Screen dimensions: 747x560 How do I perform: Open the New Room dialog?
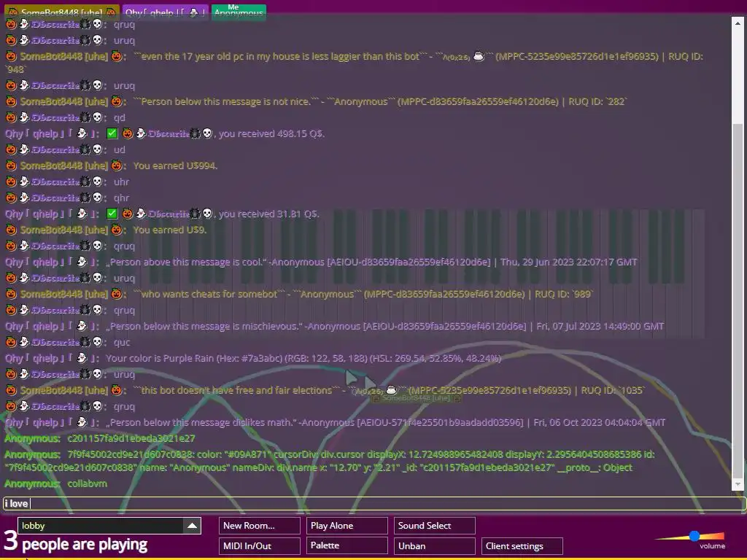click(260, 526)
